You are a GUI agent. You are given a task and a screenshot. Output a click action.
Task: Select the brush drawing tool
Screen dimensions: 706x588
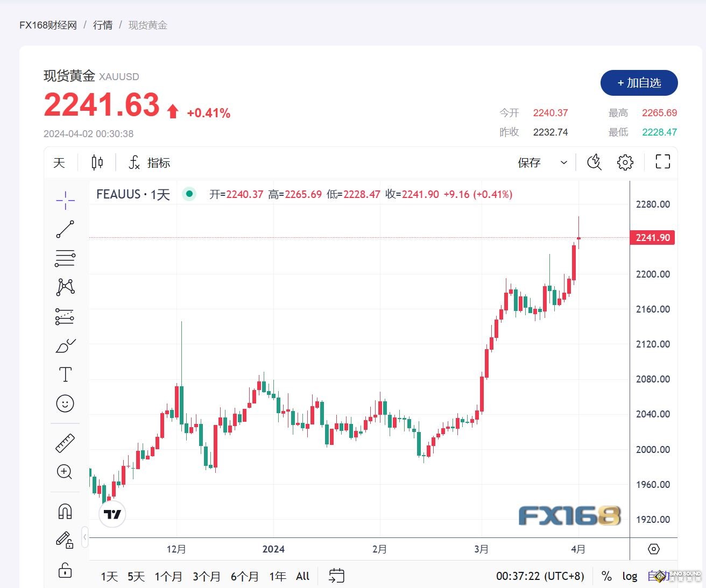tap(65, 345)
